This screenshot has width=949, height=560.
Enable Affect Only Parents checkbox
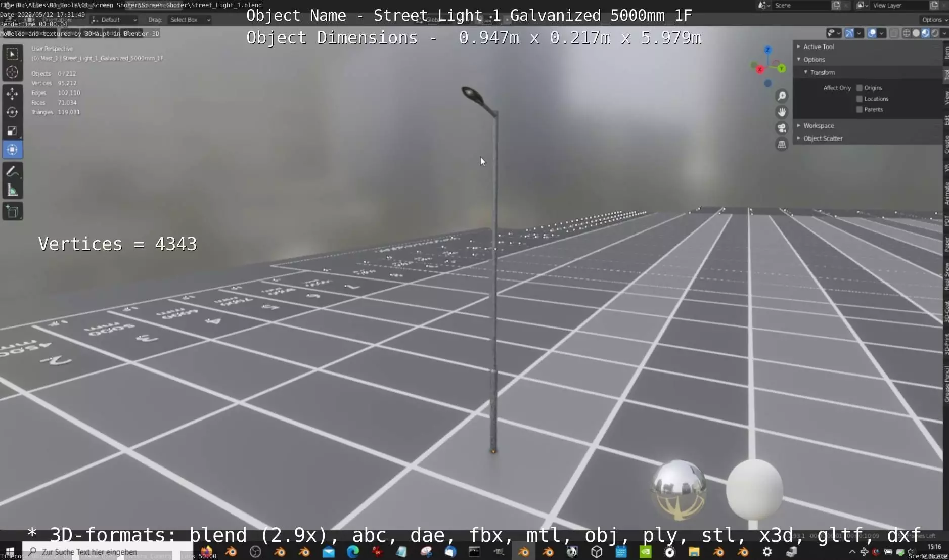point(859,109)
